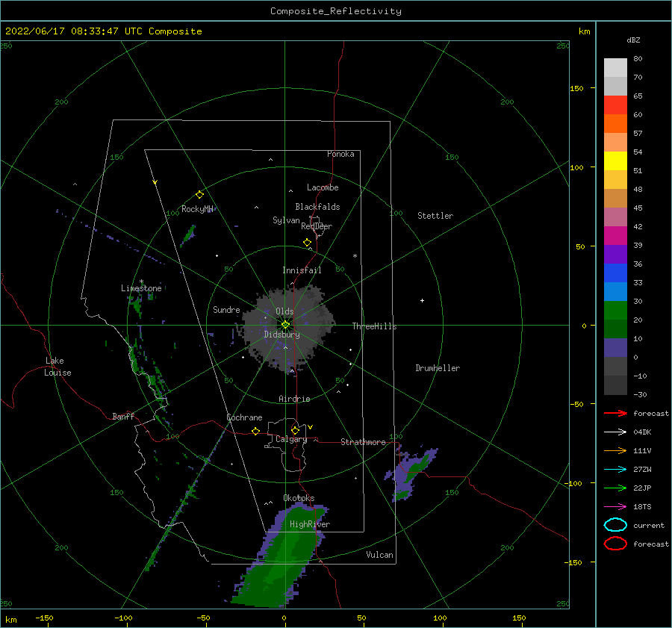The image size is (672, 628).
Task: Click the yellow diamond marker above Calgary
Action: point(295,430)
